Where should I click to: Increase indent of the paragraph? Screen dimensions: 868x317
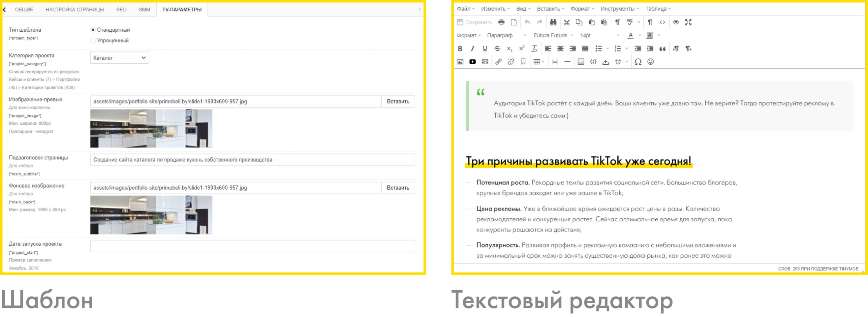[650, 48]
